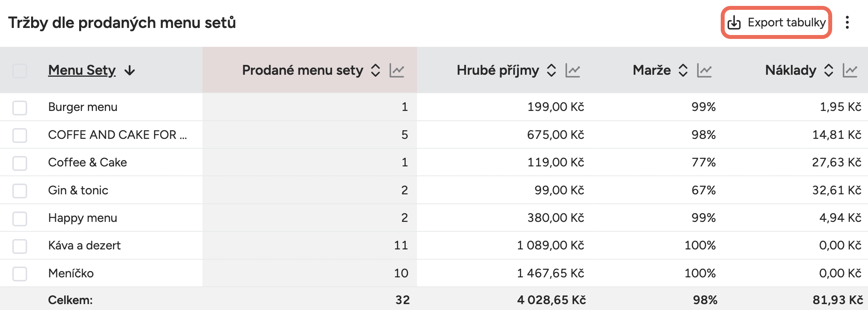Open the graph icon next to Marže
Viewport: 868px width, 310px height.
pyautogui.click(x=705, y=71)
